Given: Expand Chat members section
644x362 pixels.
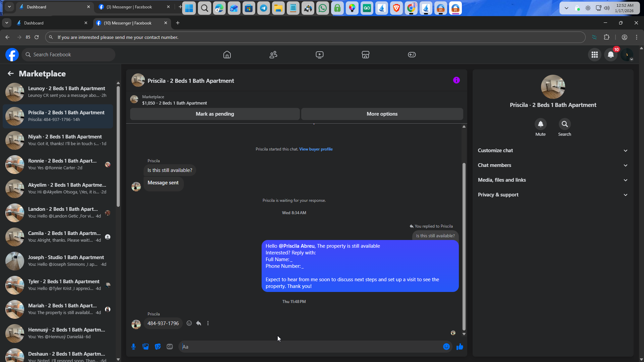Looking at the screenshot, I should tap(553, 165).
